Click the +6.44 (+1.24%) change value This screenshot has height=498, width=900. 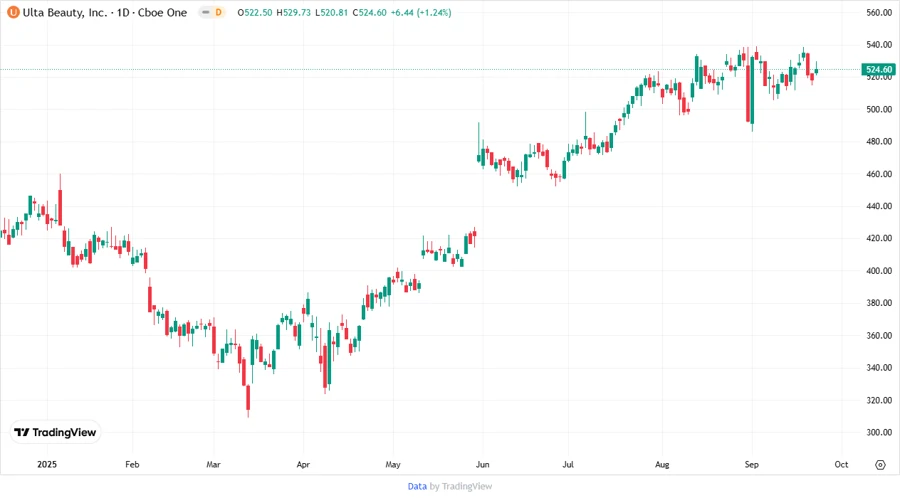point(421,12)
